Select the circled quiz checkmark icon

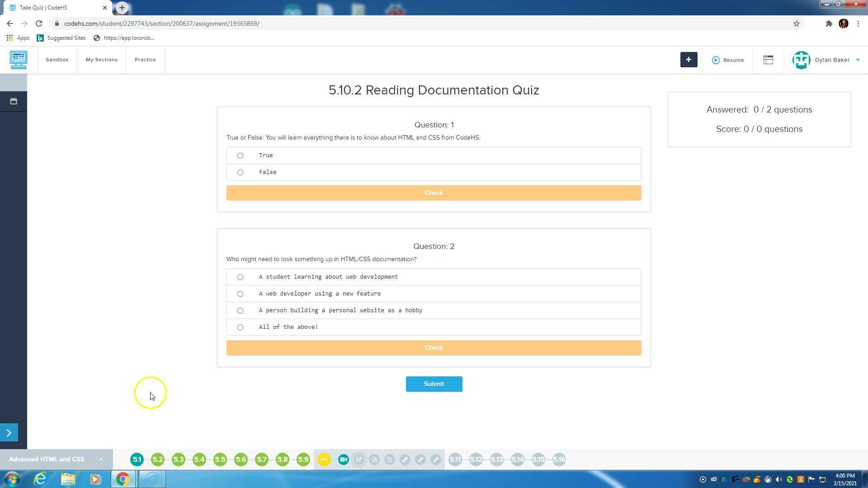359,459
